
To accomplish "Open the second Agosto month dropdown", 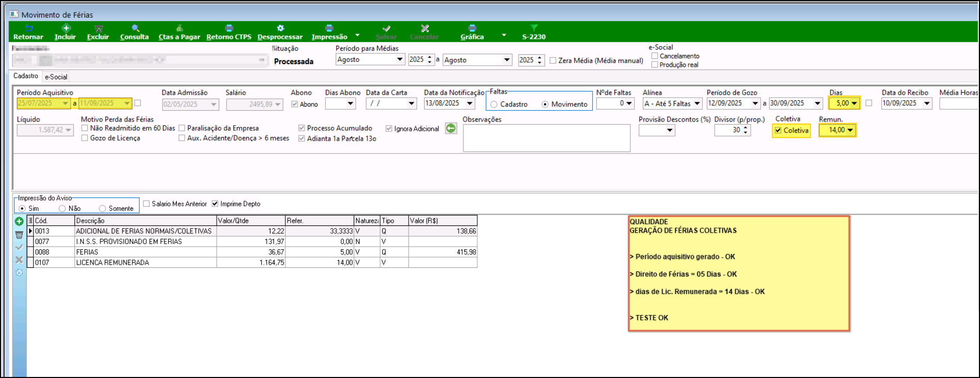I will 507,60.
